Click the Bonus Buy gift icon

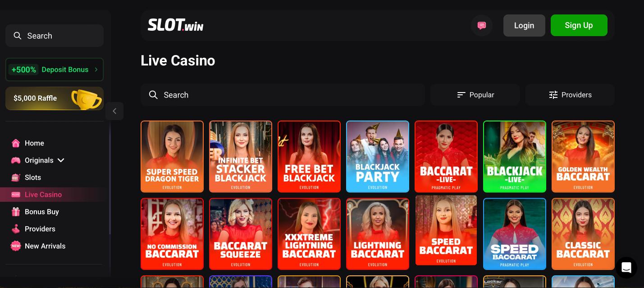coord(16,212)
